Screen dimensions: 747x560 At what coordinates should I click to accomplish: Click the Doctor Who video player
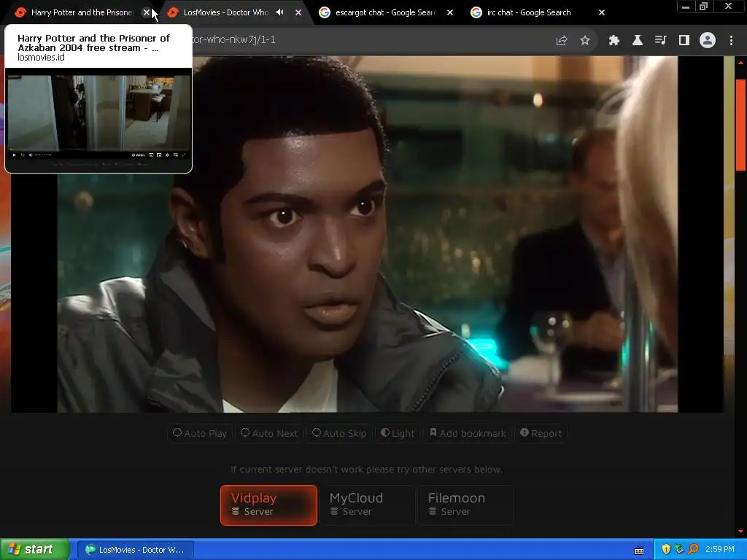pos(368,234)
